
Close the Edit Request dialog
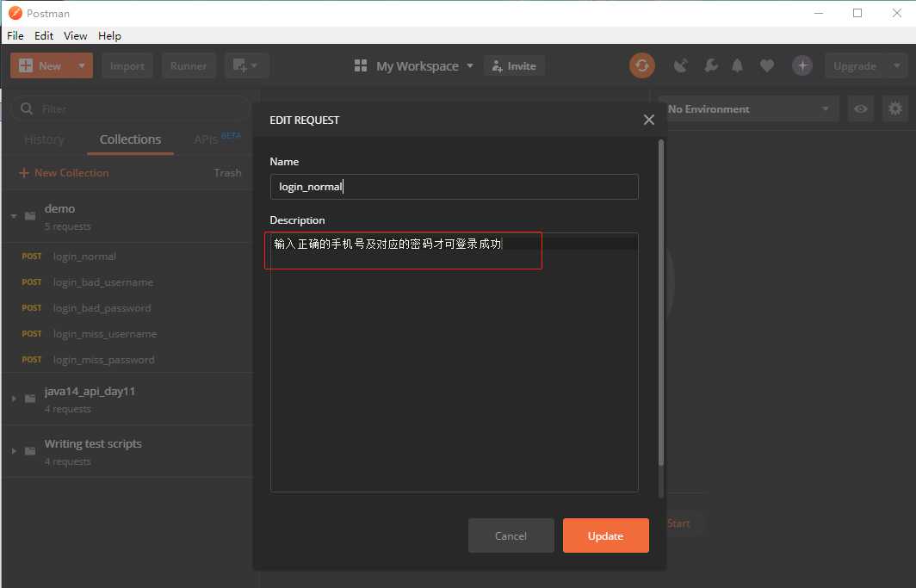pos(648,120)
